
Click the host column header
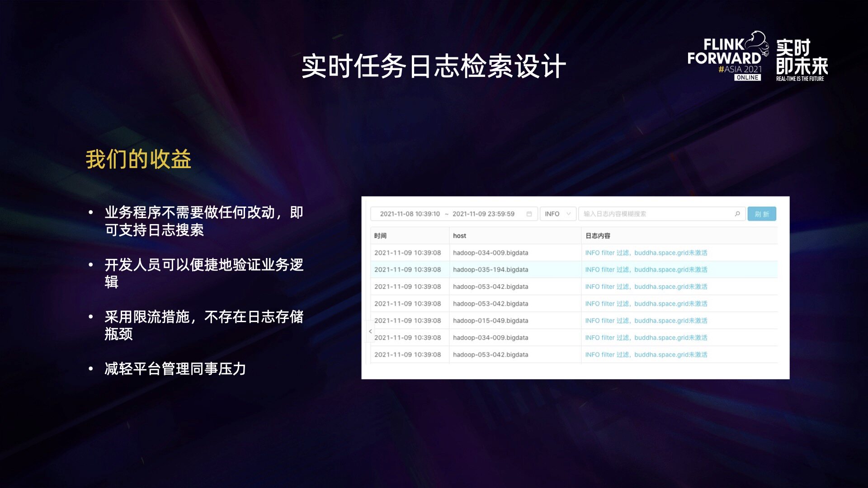pyautogui.click(x=459, y=235)
